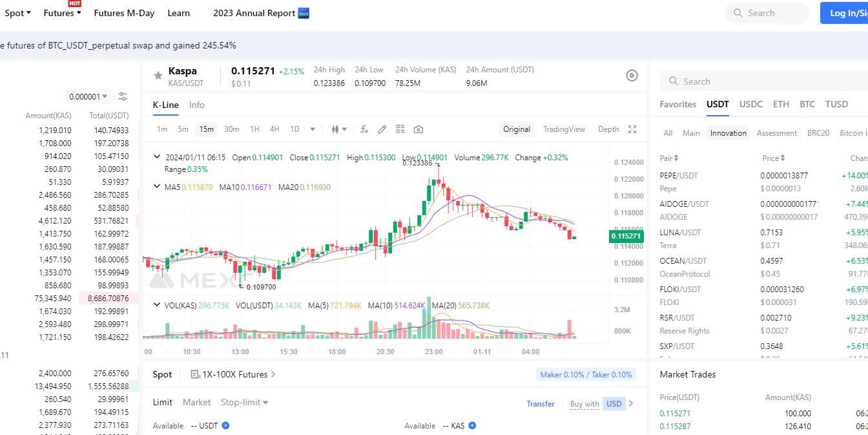Filter pairs by Assessment category

pyautogui.click(x=777, y=133)
